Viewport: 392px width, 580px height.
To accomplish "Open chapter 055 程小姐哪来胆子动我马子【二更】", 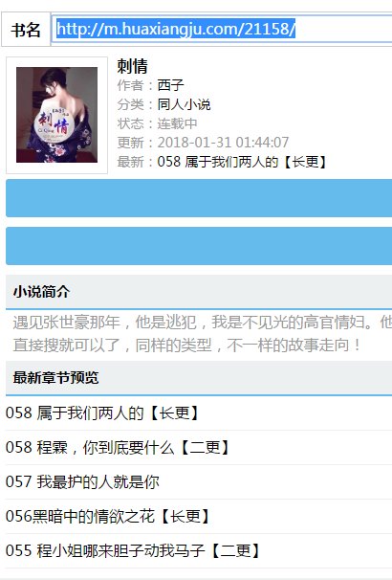I will tap(133, 550).
